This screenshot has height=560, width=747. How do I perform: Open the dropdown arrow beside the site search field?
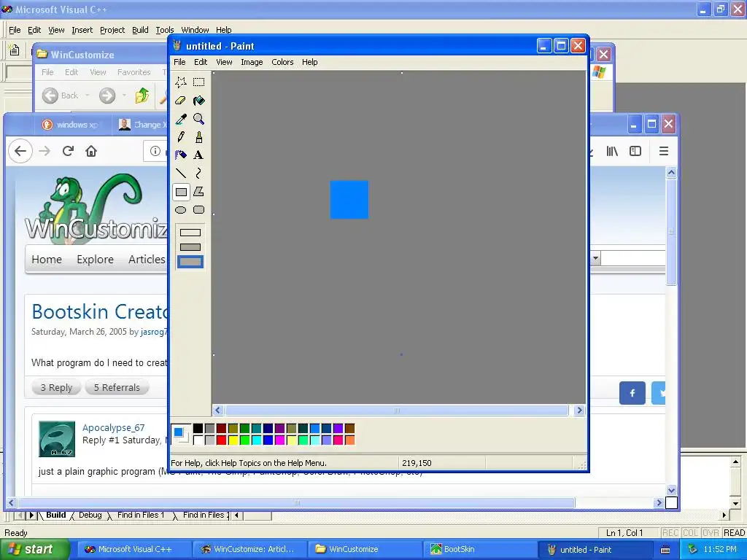click(595, 258)
